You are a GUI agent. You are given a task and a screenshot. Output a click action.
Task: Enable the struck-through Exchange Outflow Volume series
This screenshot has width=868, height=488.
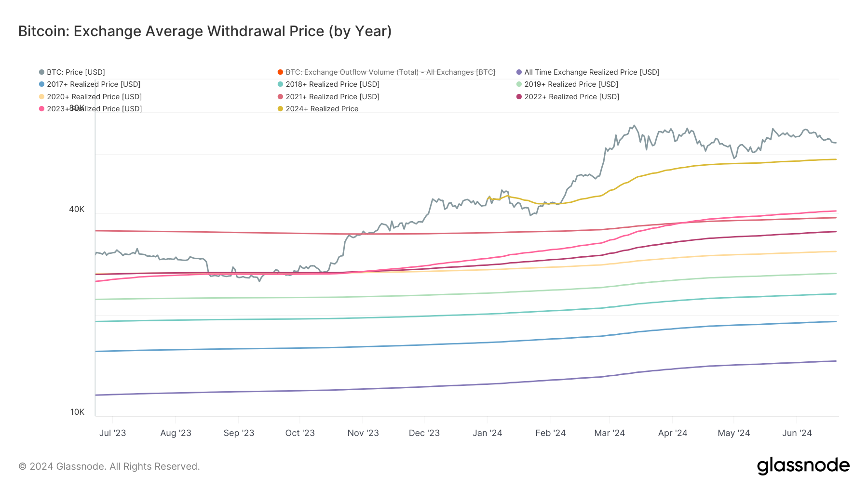coord(390,72)
